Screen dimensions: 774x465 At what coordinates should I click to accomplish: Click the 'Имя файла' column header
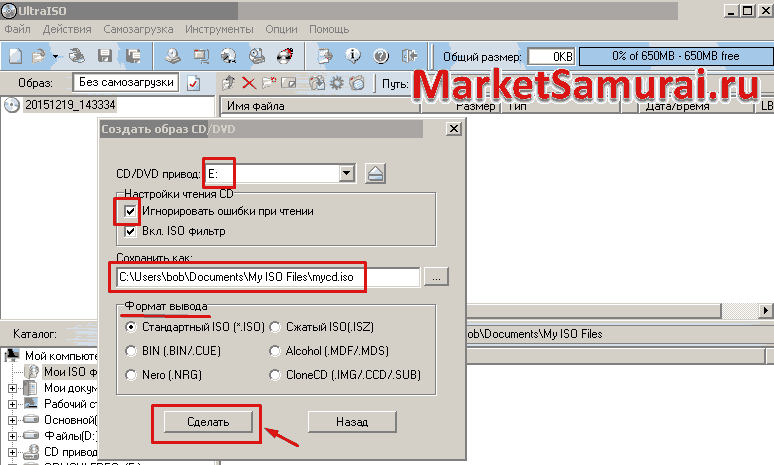click(319, 106)
